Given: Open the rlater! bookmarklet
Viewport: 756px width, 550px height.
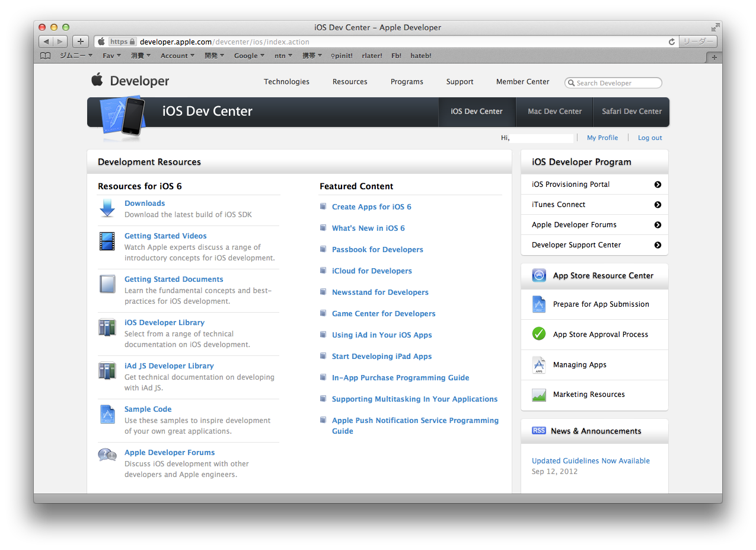Looking at the screenshot, I should 372,56.
